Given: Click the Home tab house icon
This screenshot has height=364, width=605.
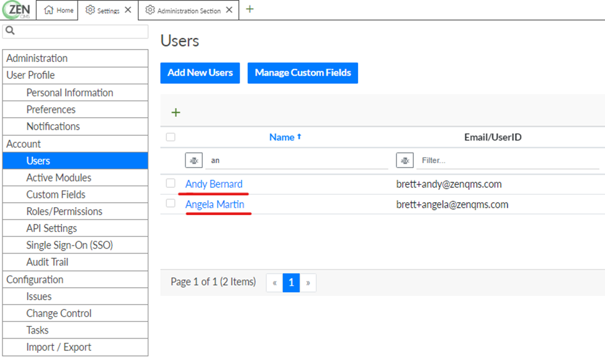Looking at the screenshot, I should (x=48, y=10).
